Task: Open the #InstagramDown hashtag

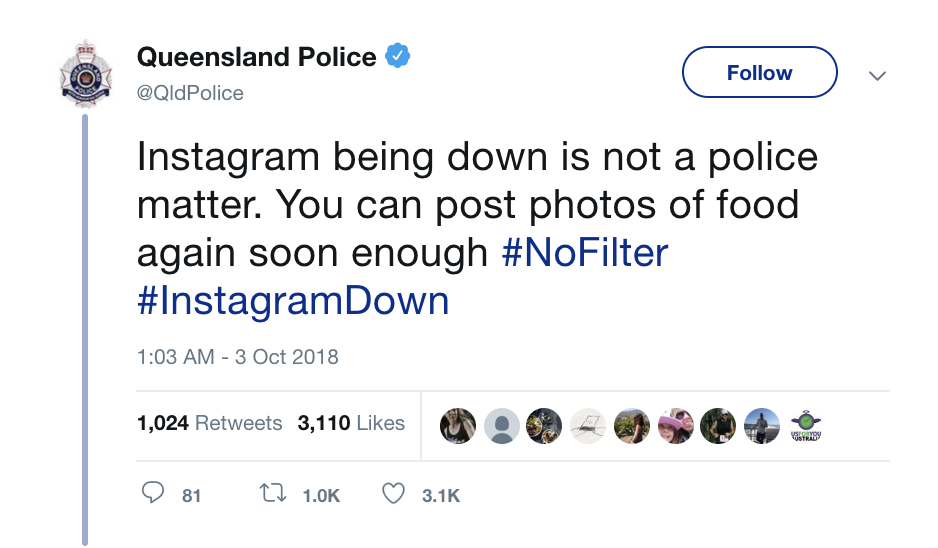Action: pyautogui.click(x=293, y=301)
